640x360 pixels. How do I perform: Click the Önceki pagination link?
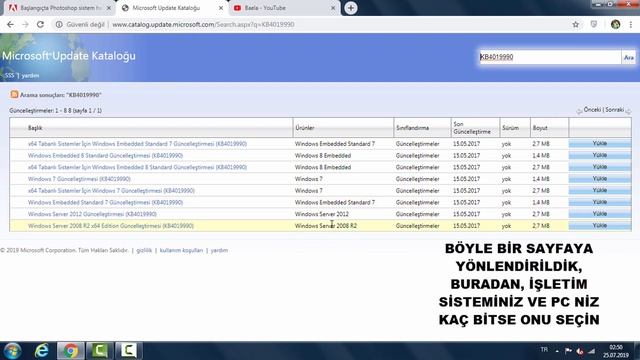592,110
